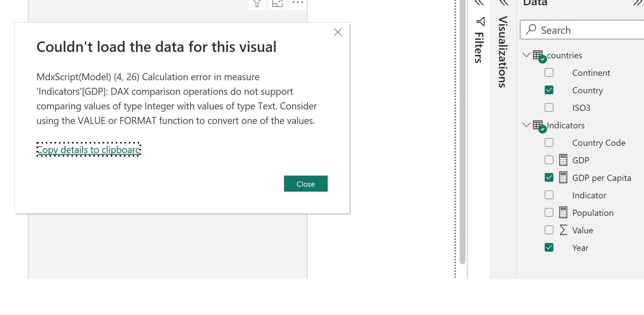Click the Population measure calculator icon
644x315 pixels.
[x=563, y=212]
